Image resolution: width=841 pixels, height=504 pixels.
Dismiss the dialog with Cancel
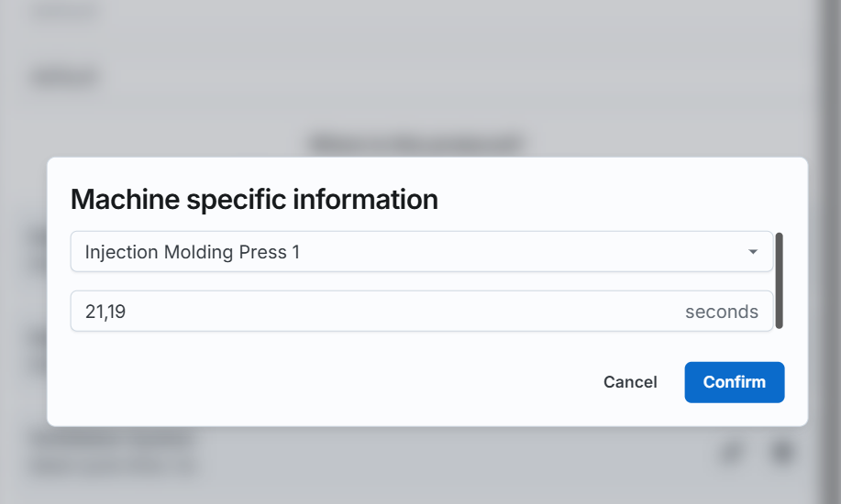[630, 382]
